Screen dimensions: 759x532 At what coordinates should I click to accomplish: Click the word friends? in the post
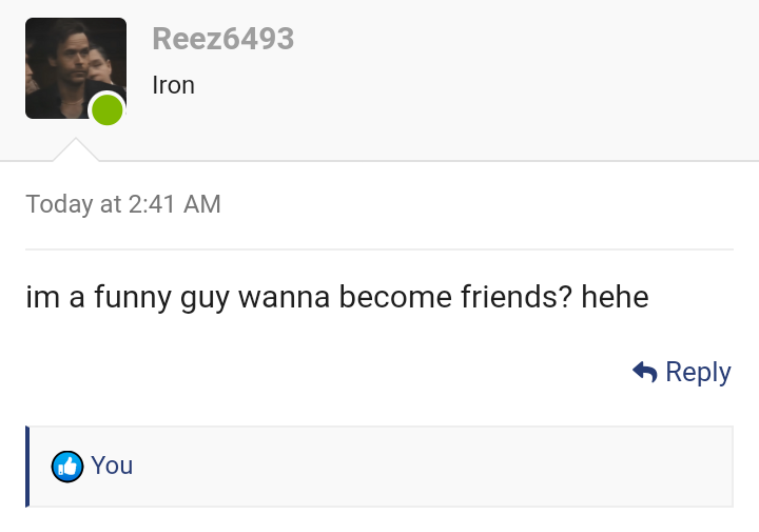(x=516, y=297)
